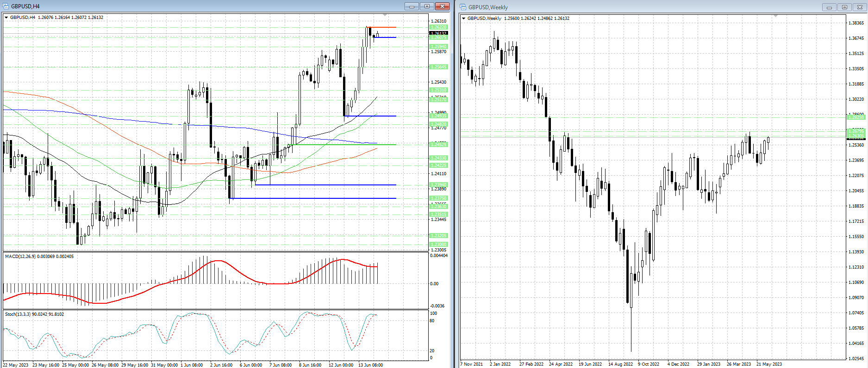Click the GBPUSD,Weekly window chart icon
The image size is (868, 368).
463,7
